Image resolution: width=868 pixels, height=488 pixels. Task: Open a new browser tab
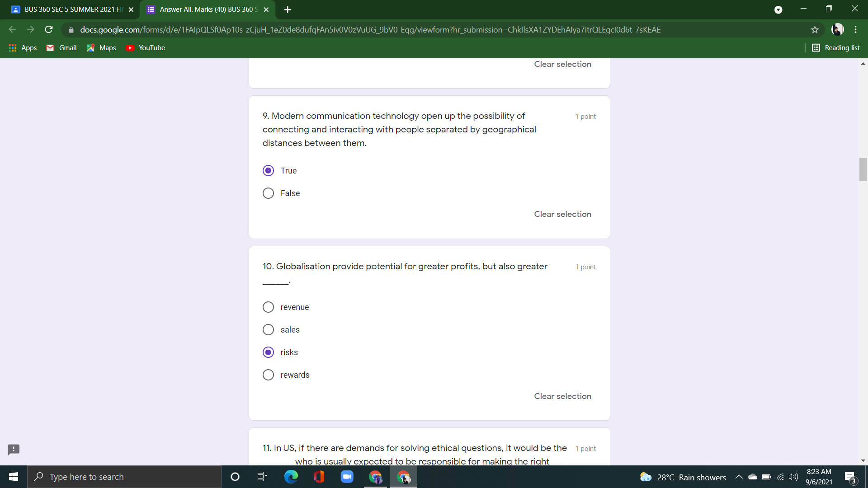click(x=288, y=9)
